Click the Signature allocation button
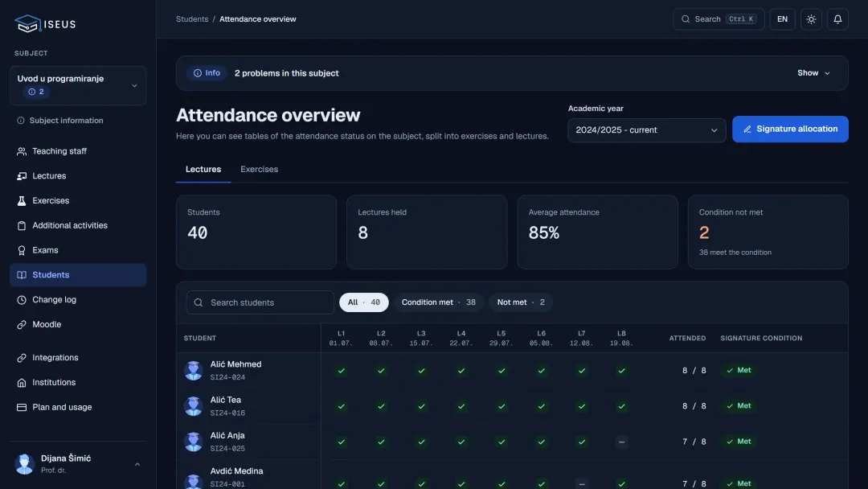The width and height of the screenshot is (868, 489). coord(790,129)
